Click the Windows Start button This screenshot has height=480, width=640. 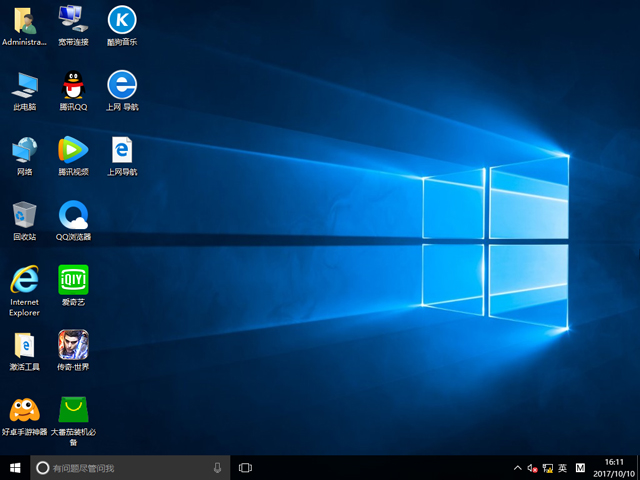coord(15,467)
